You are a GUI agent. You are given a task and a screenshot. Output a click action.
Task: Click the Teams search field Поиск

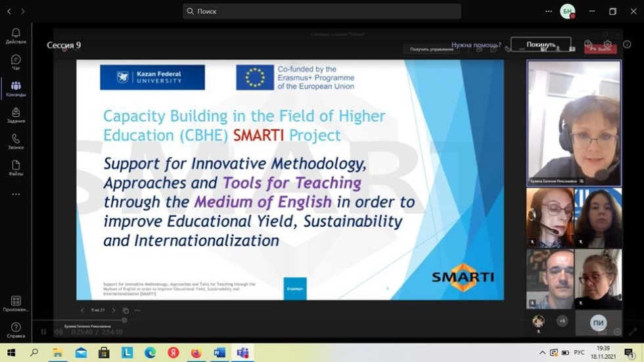click(322, 11)
